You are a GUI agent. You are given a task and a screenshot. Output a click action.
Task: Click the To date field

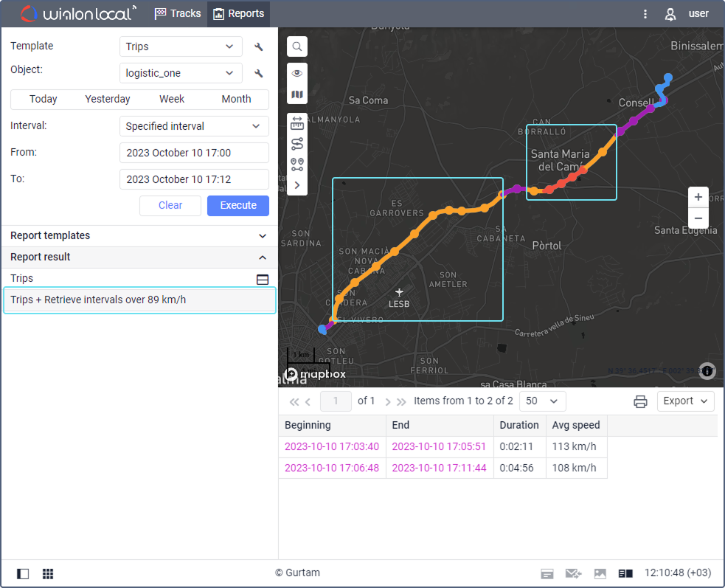(x=194, y=179)
